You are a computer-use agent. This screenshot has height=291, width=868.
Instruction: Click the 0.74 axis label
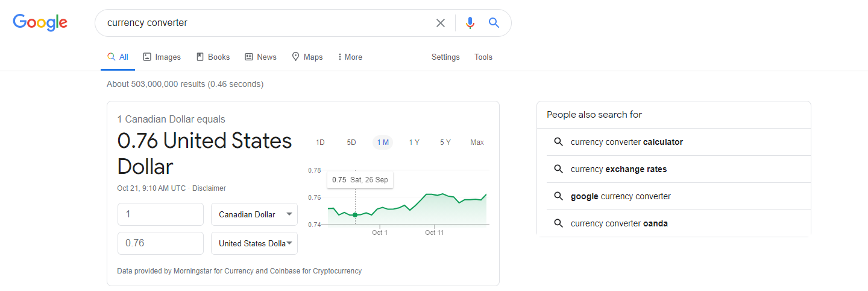click(x=314, y=225)
